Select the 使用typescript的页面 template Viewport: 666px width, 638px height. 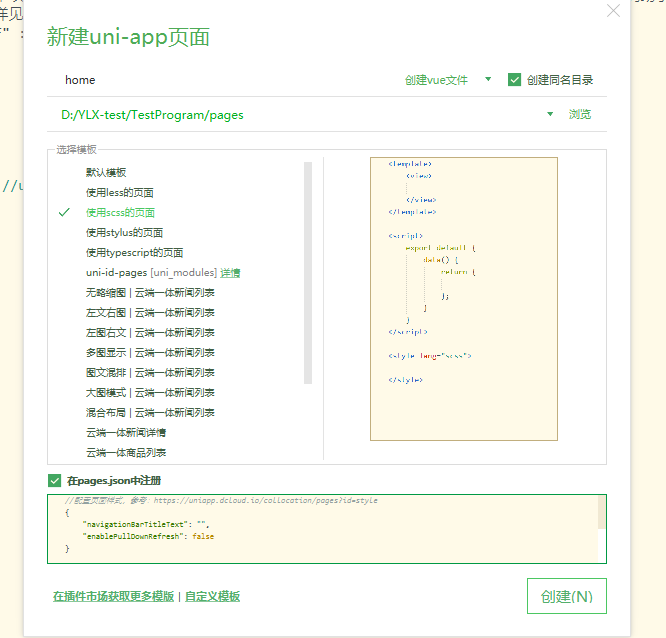[x=134, y=252]
